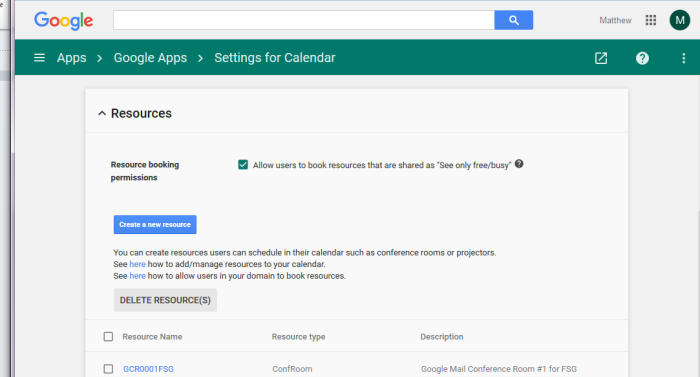The width and height of the screenshot is (700, 377).
Task: Click the Matthew account name
Action: tap(615, 20)
